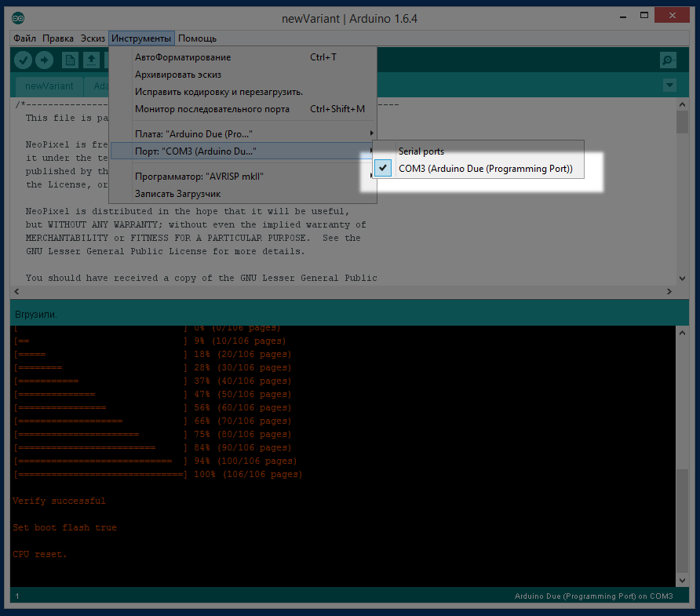Choose АвтоФорматирование menu entry
Screen dimensions: 700x616
243,57
